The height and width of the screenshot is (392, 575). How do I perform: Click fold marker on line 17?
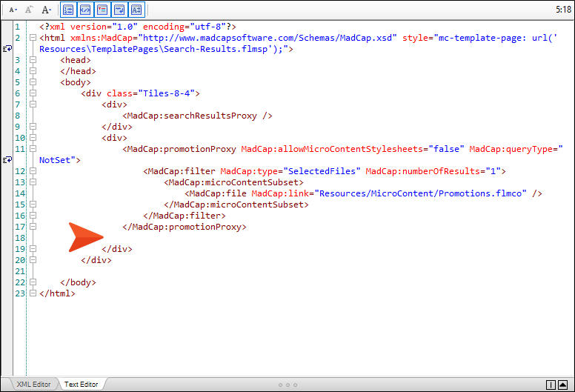coord(33,226)
